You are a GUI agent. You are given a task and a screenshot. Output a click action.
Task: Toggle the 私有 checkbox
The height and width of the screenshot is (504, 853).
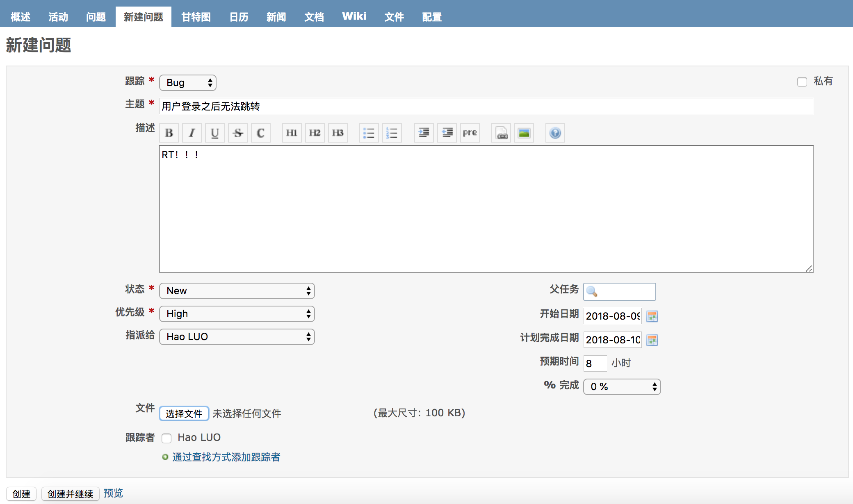[800, 82]
